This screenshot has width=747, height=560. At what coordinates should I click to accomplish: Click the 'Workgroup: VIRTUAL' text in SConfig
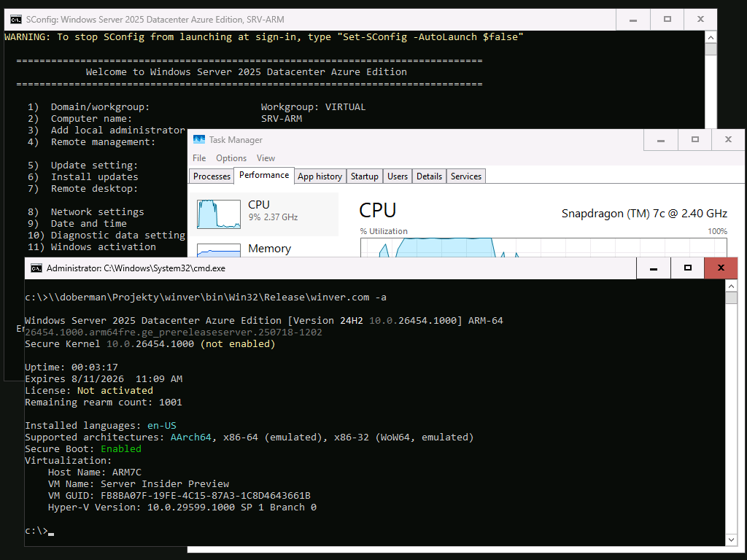(313, 106)
